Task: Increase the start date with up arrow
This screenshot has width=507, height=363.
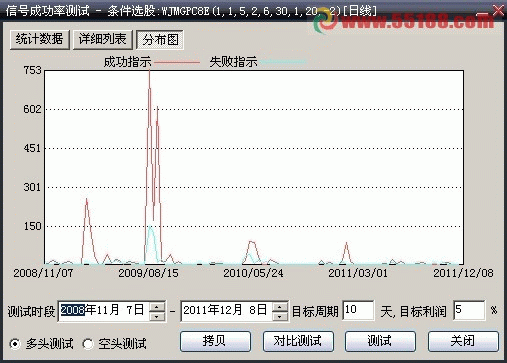Action: 157,306
